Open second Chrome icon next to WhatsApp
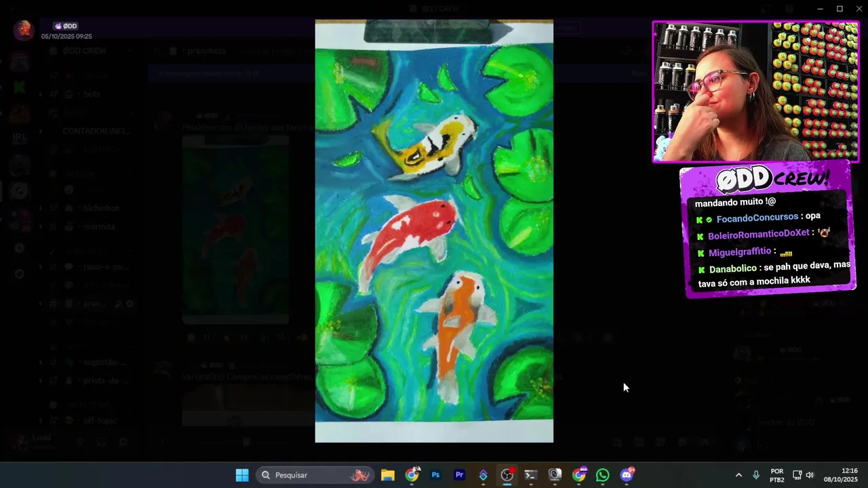The width and height of the screenshot is (868, 488). click(579, 475)
